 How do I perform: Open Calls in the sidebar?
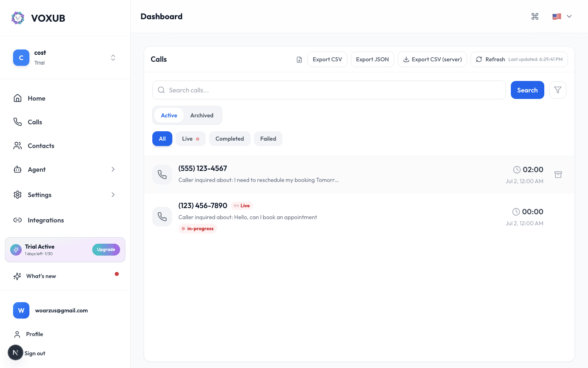[x=65, y=122]
